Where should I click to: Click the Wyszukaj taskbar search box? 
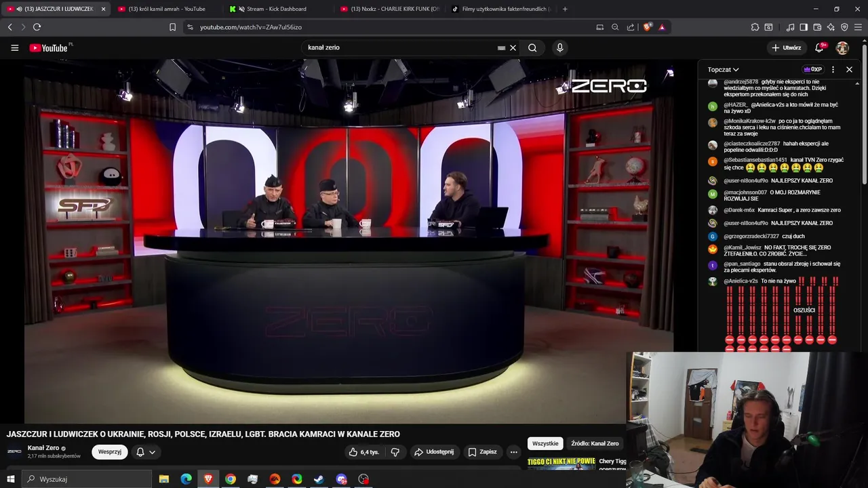(87, 479)
